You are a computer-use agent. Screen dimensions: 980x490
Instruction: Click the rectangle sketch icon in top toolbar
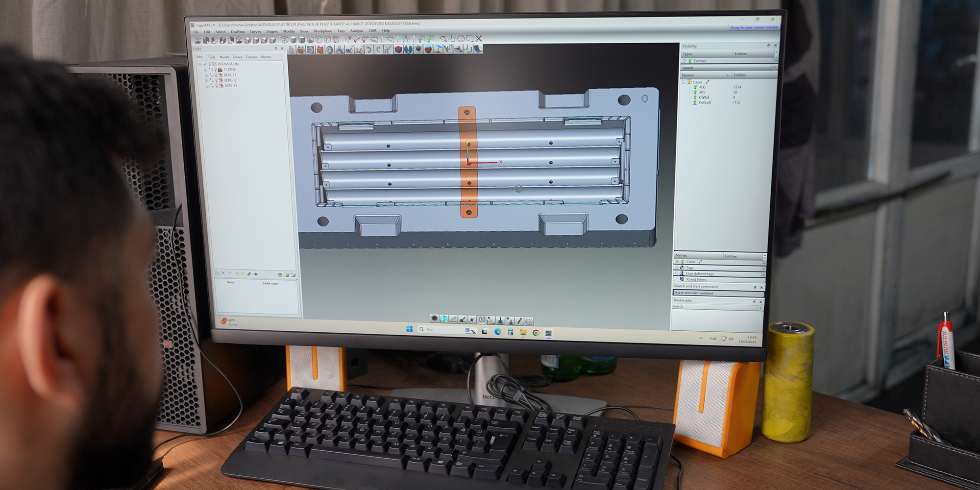(x=470, y=39)
